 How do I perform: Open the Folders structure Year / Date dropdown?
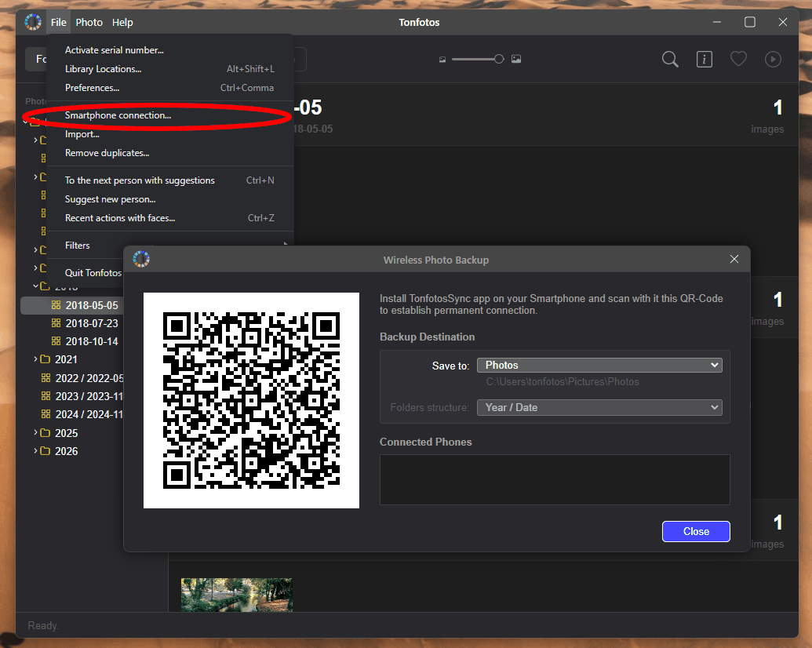(x=599, y=408)
